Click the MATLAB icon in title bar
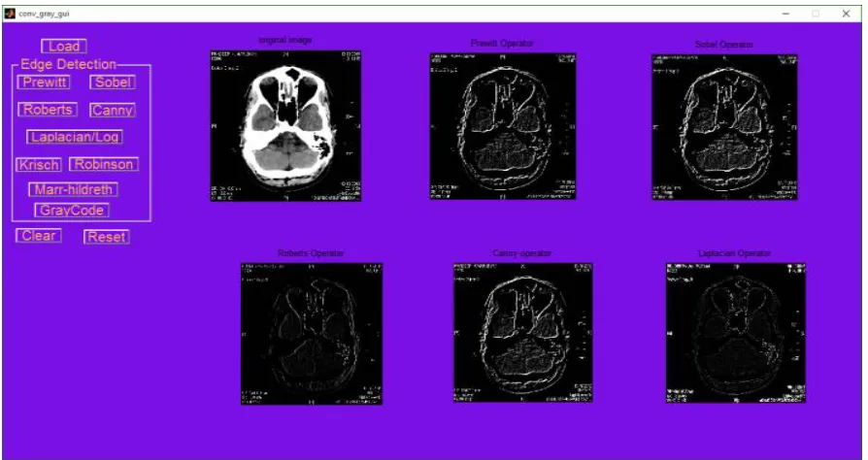 coord(10,14)
